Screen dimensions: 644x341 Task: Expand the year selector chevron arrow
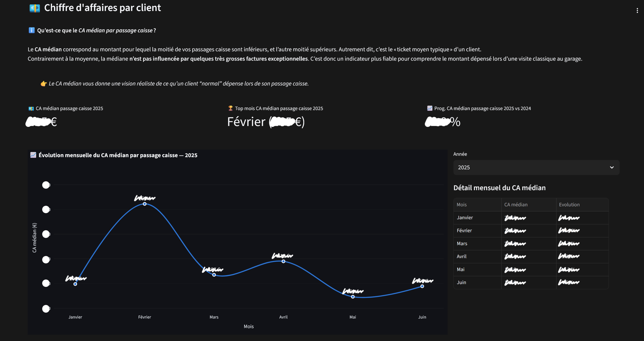pyautogui.click(x=611, y=167)
